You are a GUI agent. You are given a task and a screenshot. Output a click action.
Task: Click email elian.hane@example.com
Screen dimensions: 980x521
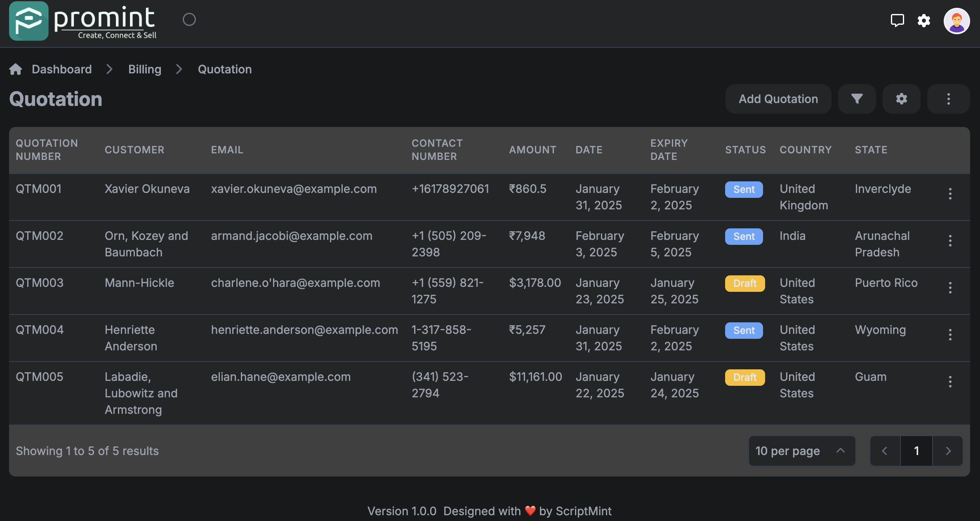coord(280,377)
